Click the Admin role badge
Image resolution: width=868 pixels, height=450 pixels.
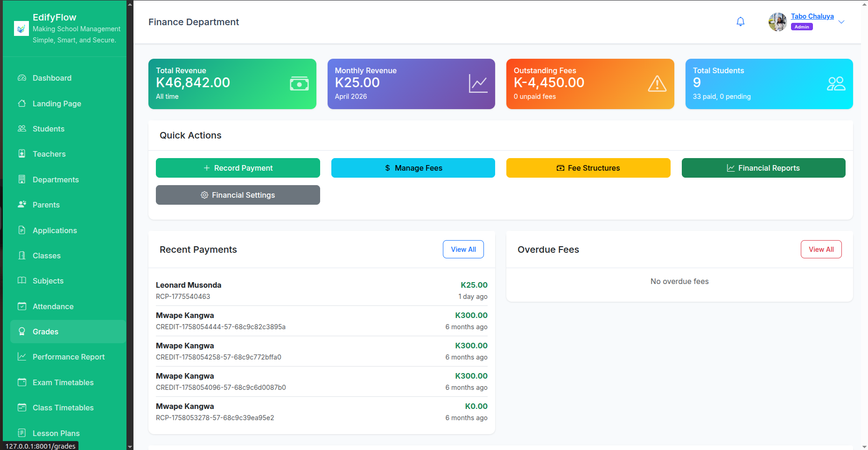pyautogui.click(x=802, y=27)
